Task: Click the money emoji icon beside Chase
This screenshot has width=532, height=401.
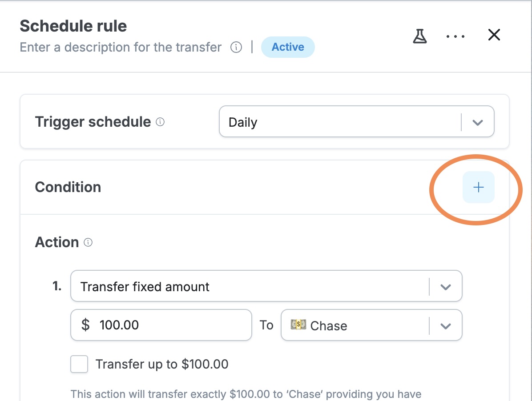Action: 298,325
